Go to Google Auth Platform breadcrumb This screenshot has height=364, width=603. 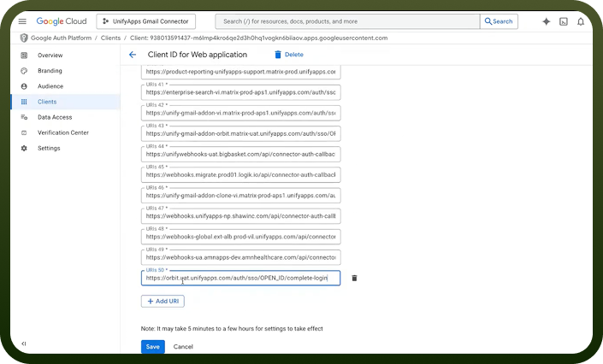coord(61,38)
